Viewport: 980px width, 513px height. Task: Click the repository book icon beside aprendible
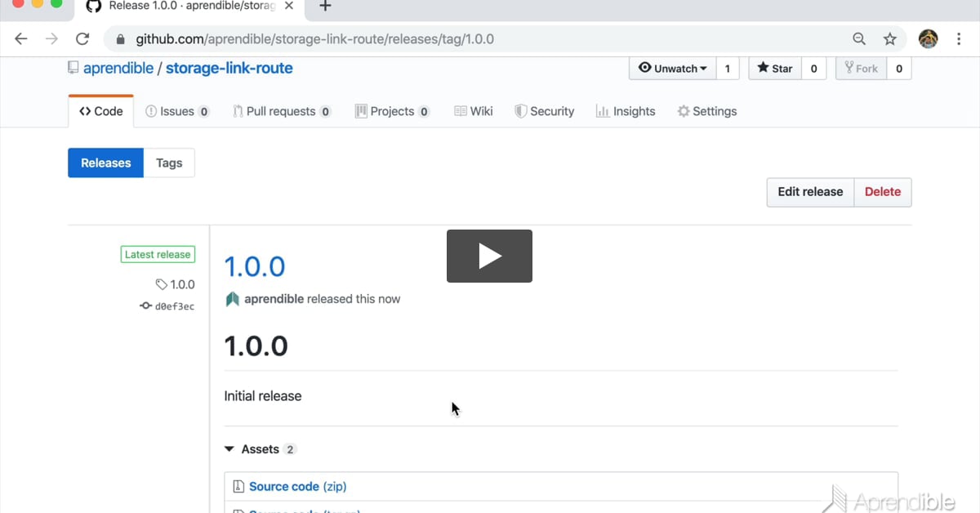pyautogui.click(x=73, y=69)
